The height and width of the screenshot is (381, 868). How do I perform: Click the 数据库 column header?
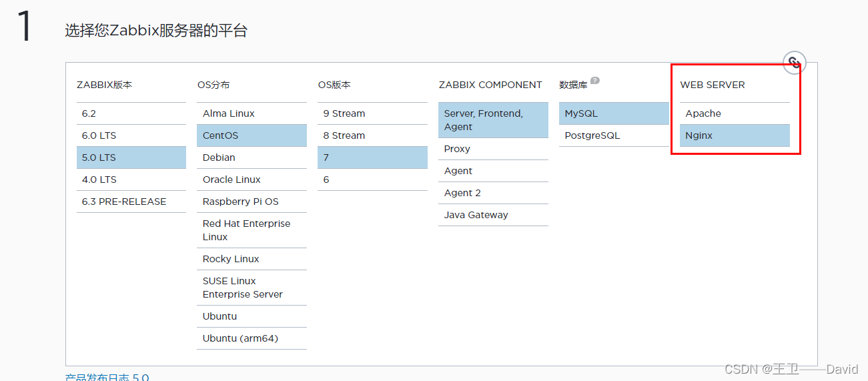tap(573, 85)
